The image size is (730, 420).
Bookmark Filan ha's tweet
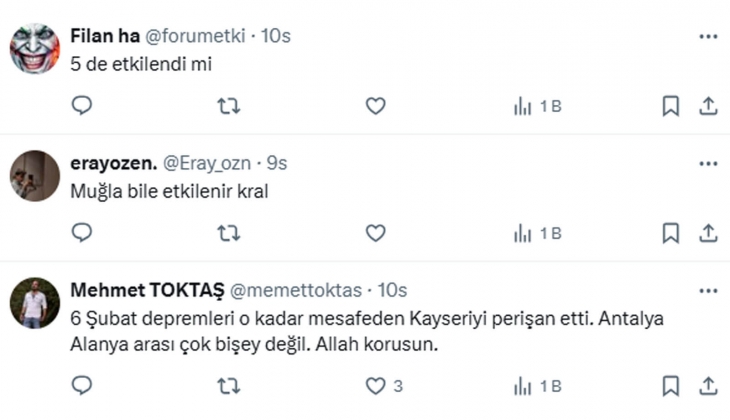(671, 106)
